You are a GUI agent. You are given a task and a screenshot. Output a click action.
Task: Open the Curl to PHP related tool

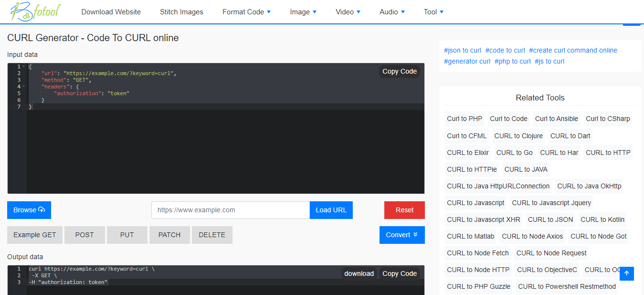tap(464, 119)
